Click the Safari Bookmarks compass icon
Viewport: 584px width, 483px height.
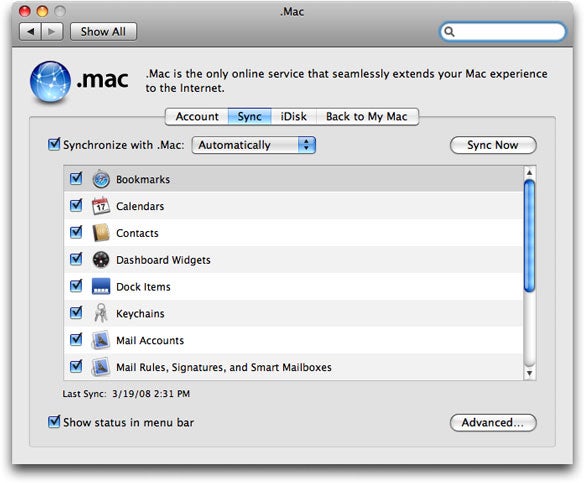[101, 179]
